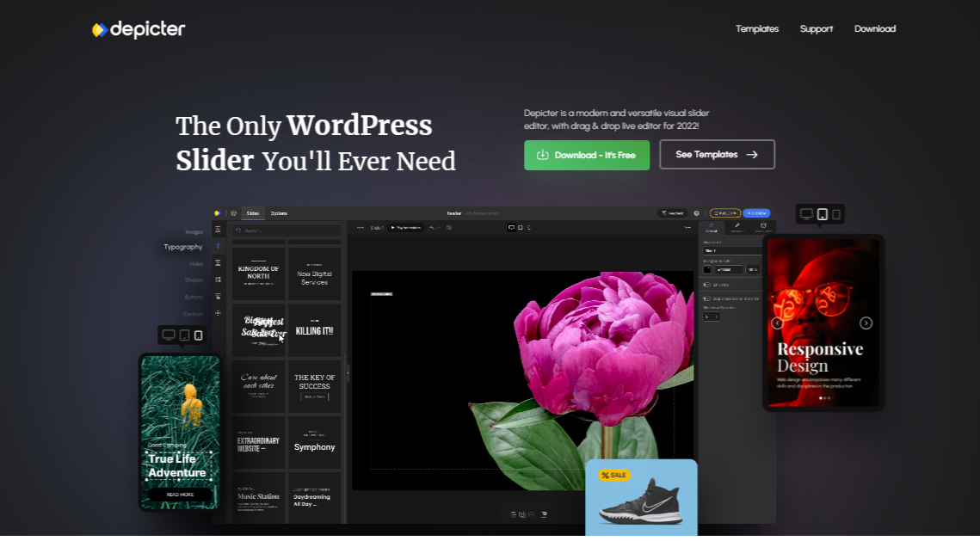Click the Controls label left of the sidebar
Viewport: 980px width, 541px height.
pos(193,314)
